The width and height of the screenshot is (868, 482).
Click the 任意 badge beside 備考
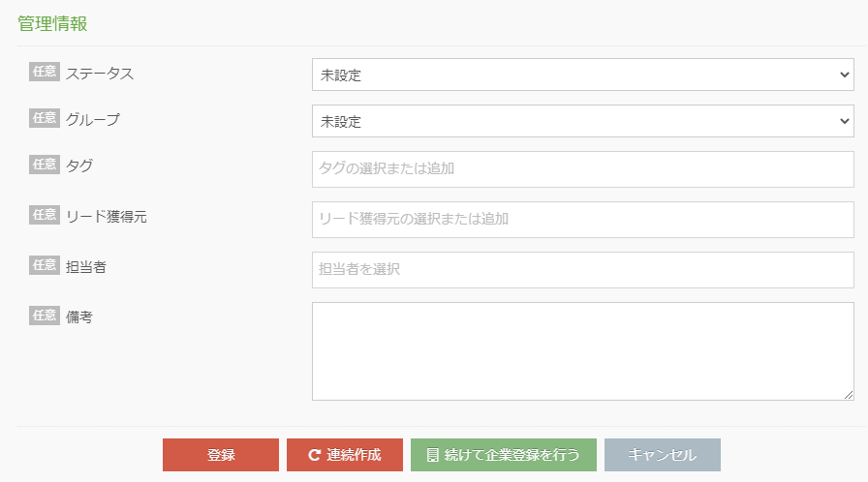coord(45,316)
